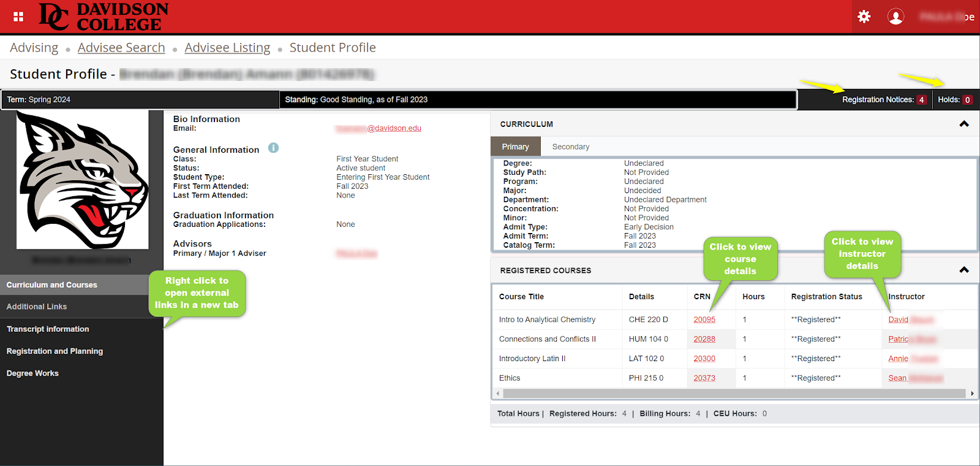Click the wildcat student photo
The image size is (980, 466).
tap(82, 180)
